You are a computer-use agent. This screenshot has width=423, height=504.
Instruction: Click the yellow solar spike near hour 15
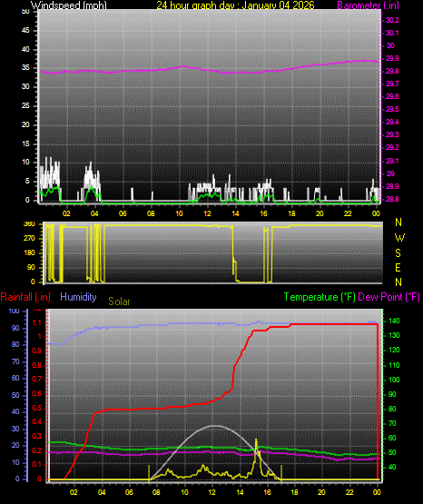click(x=256, y=445)
